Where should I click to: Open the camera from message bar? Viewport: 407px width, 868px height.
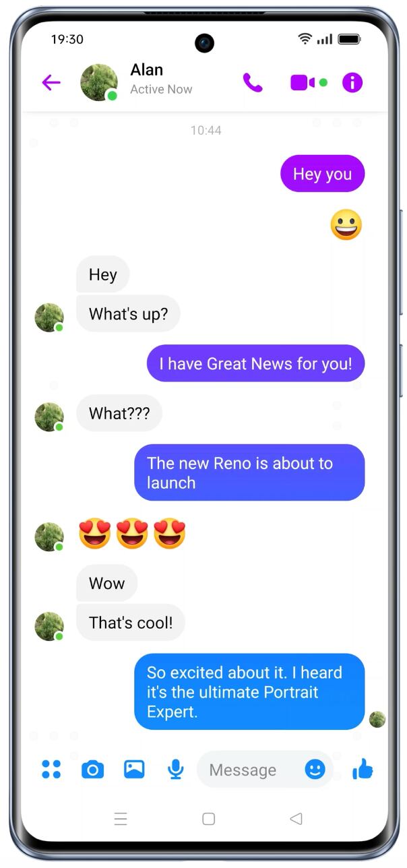pyautogui.click(x=93, y=769)
